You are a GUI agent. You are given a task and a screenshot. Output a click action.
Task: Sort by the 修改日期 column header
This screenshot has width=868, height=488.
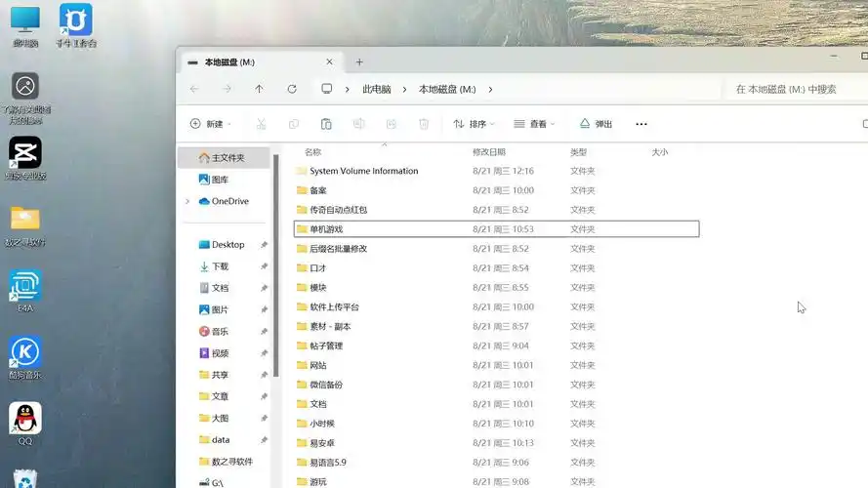tap(489, 151)
